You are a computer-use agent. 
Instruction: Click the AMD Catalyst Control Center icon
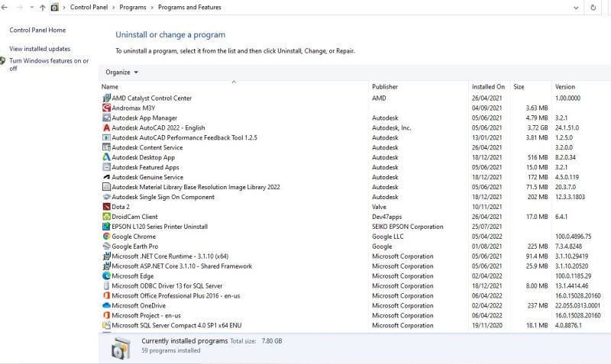click(106, 98)
